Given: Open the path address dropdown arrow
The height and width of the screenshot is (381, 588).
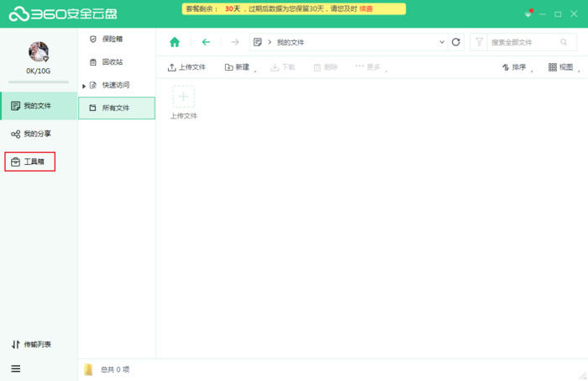Looking at the screenshot, I should (442, 42).
